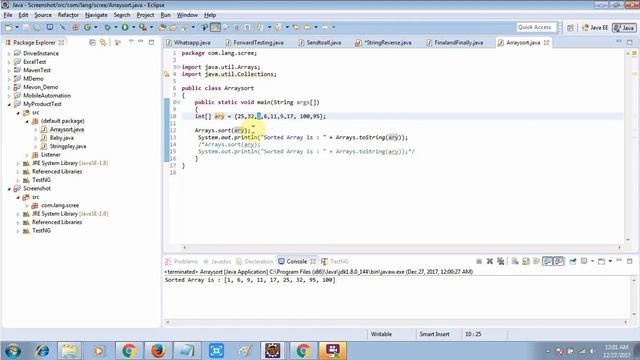Toggle Show Console on standard output
This screenshot has width=640, height=360.
[x=547, y=261]
